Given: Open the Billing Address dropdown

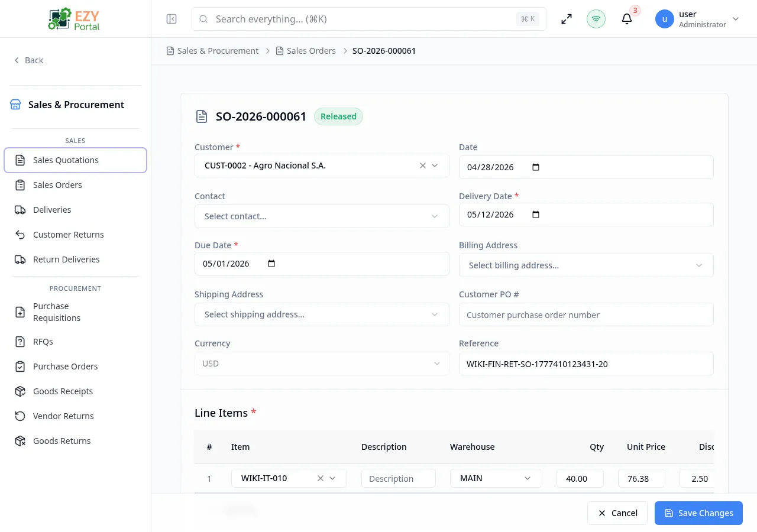Looking at the screenshot, I should pos(586,265).
